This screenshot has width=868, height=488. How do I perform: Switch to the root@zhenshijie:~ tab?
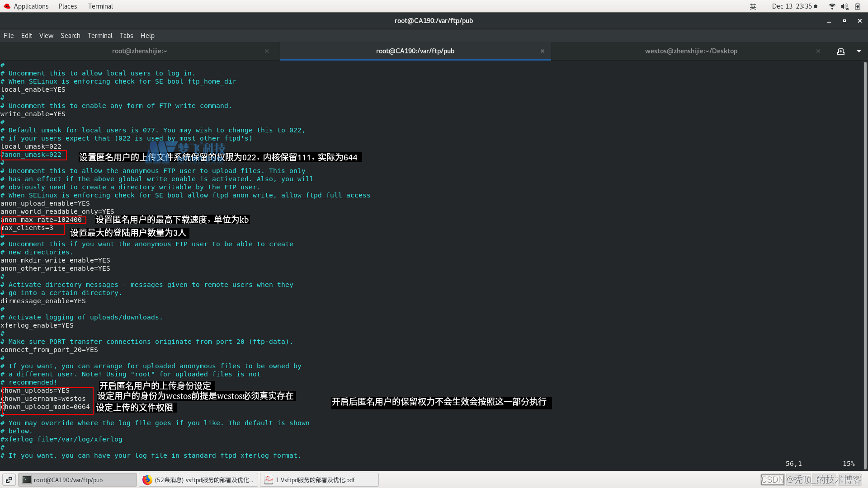pos(139,51)
